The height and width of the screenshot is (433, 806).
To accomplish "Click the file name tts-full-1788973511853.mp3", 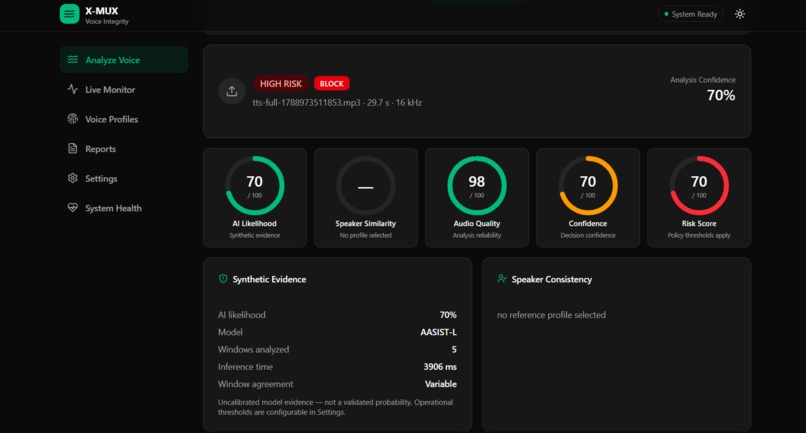I will pyautogui.click(x=306, y=103).
